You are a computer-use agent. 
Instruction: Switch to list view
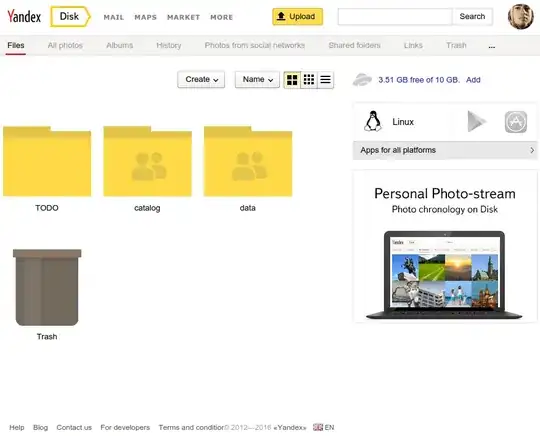click(x=325, y=80)
